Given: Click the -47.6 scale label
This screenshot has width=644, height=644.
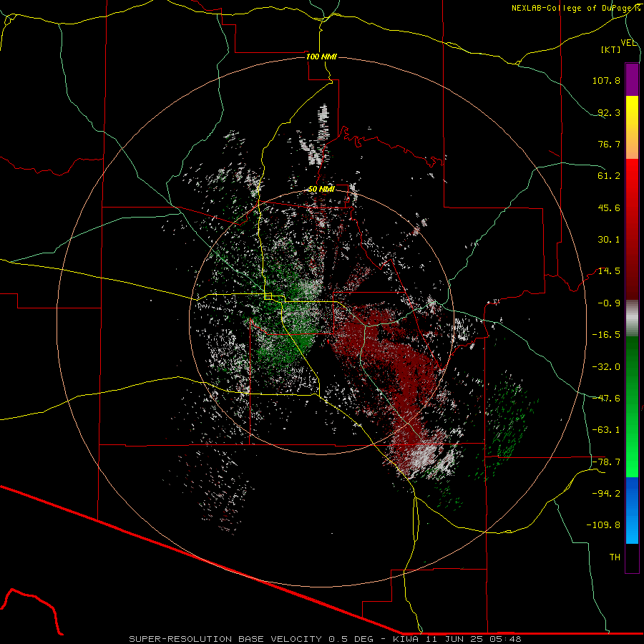Looking at the screenshot, I should click(x=606, y=399).
